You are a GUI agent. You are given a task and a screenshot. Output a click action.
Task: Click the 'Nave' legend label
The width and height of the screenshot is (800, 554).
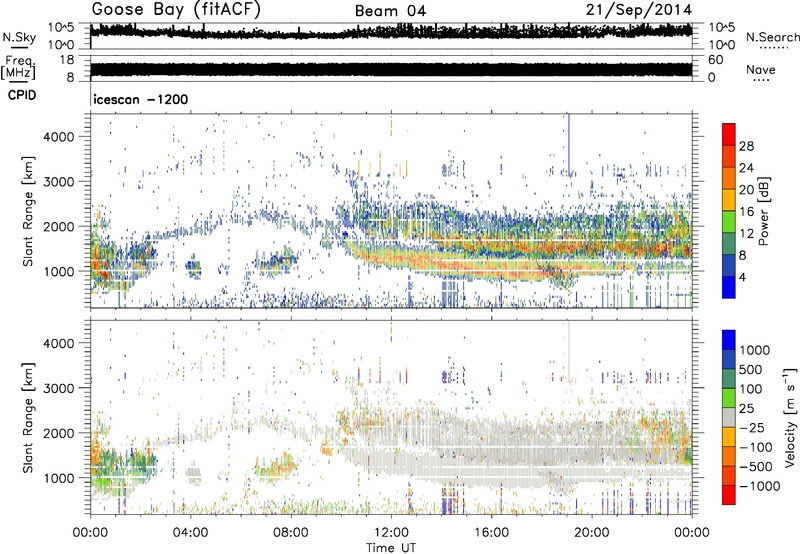(x=761, y=69)
